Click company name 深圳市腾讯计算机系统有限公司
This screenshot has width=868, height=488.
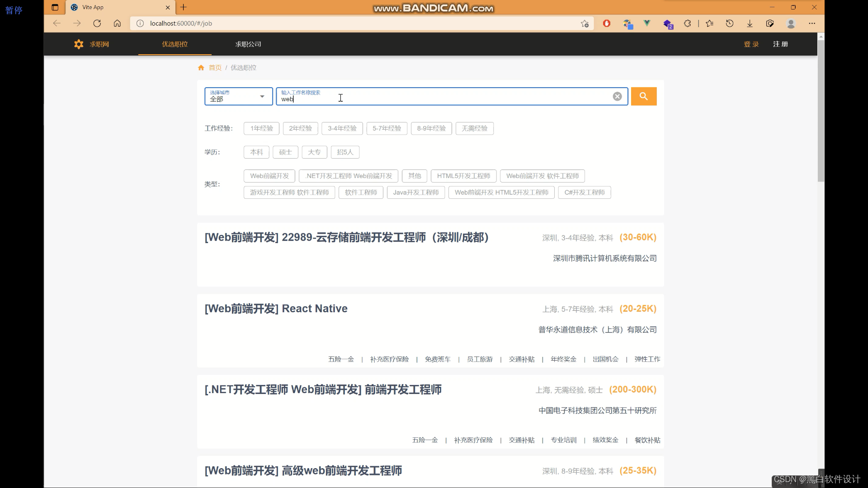coord(604,258)
